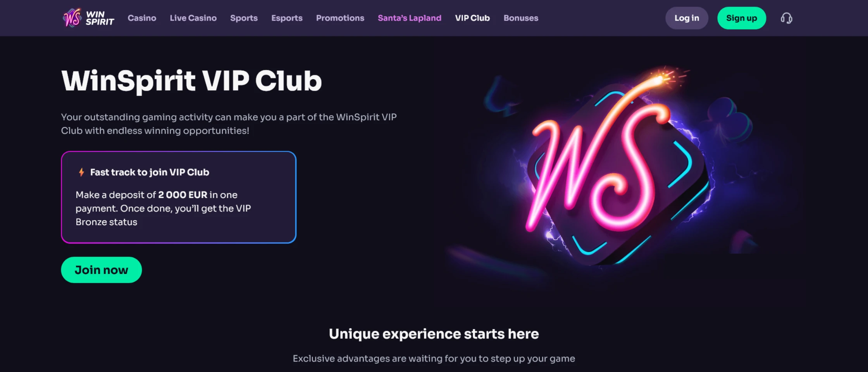
Task: Open the Sports page
Action: pyautogui.click(x=244, y=18)
